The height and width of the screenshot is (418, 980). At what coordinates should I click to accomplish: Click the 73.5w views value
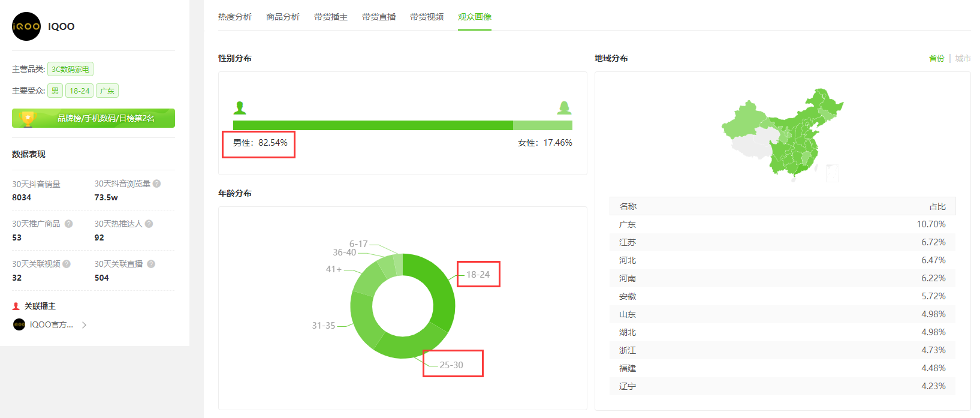click(106, 197)
